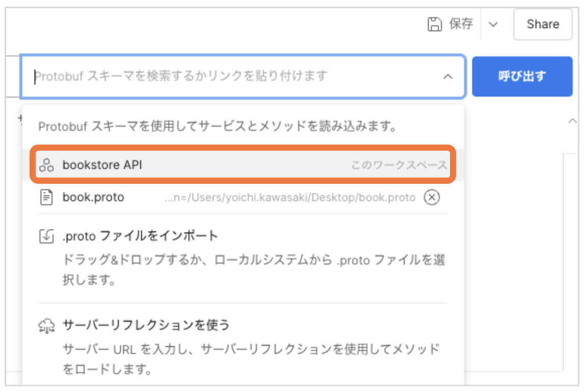This screenshot has height=392, width=584.
Task: Click the server reflection cloud icon
Action: tap(46, 325)
